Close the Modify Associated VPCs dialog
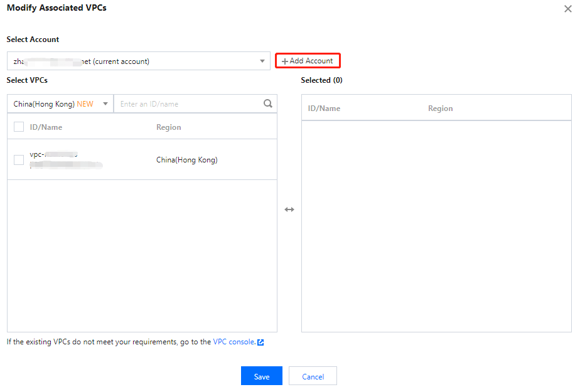 click(568, 9)
